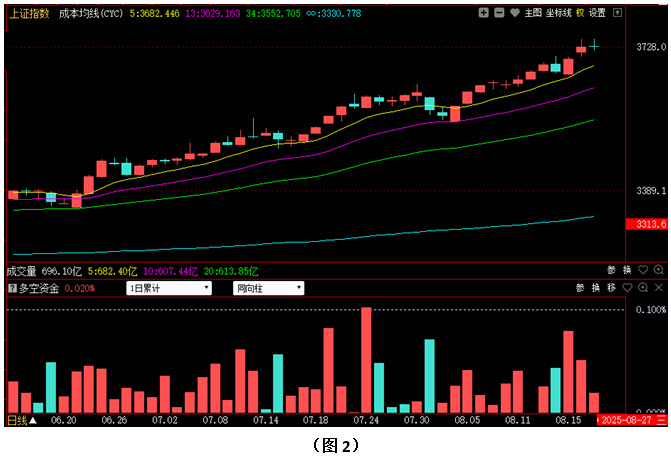This screenshot has width=671, height=467.
Task: Click the 成交量 indicator label
Action: click(21, 271)
